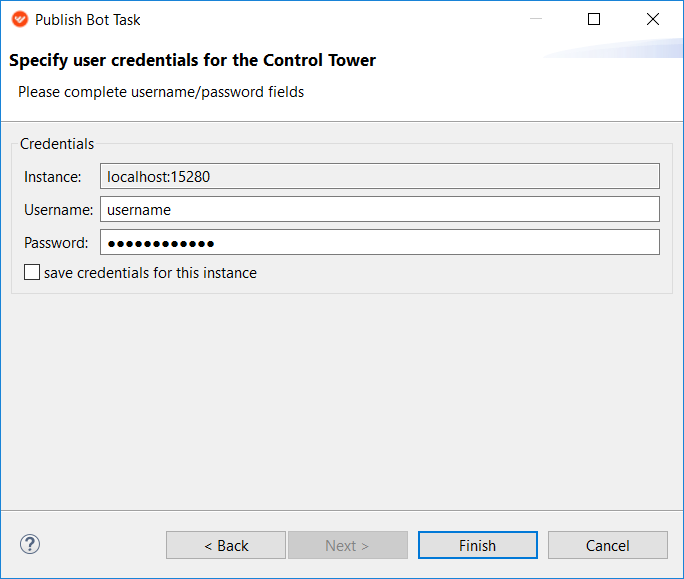
Task: Minimize the Publish Bot Task window
Action: pos(536,19)
